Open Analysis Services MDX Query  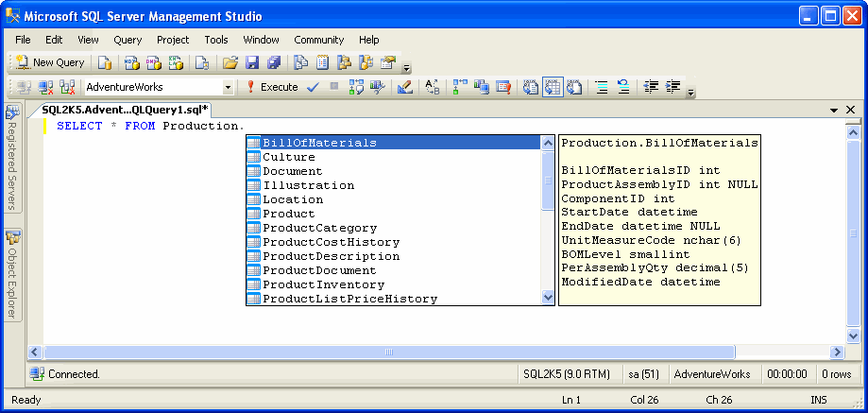click(x=131, y=62)
